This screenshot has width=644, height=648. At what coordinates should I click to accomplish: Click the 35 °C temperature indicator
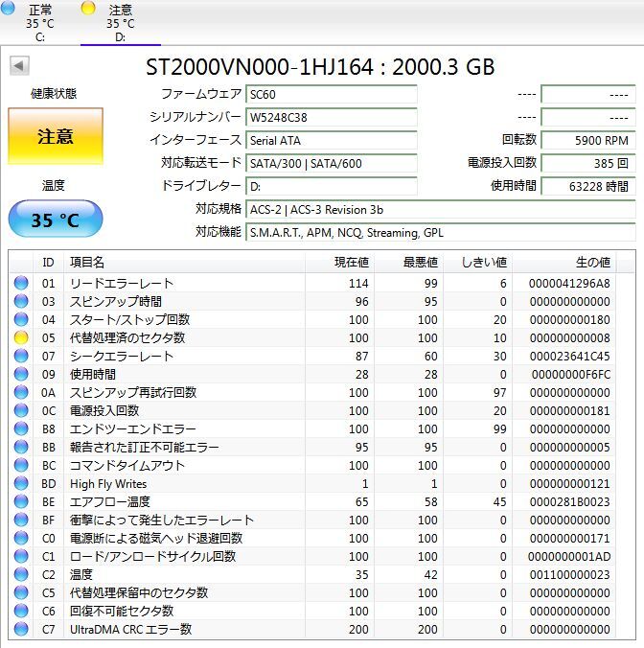tap(55, 220)
